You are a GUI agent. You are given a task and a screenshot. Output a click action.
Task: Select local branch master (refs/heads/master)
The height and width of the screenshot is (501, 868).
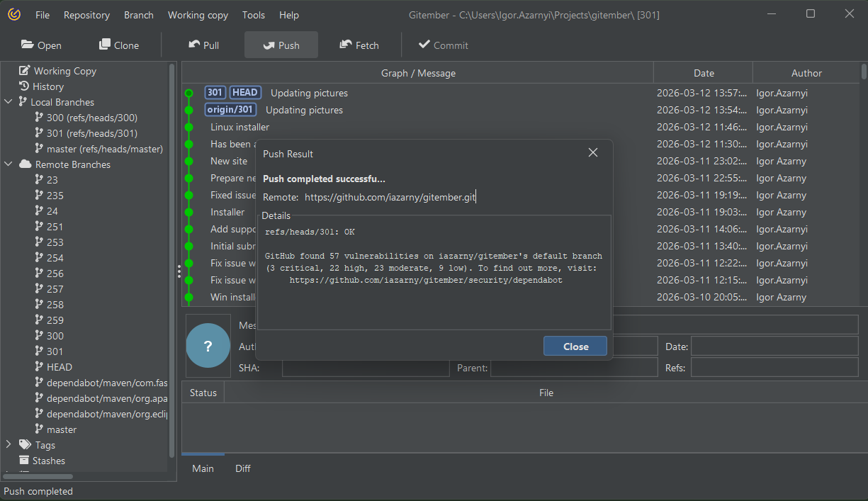coord(105,149)
